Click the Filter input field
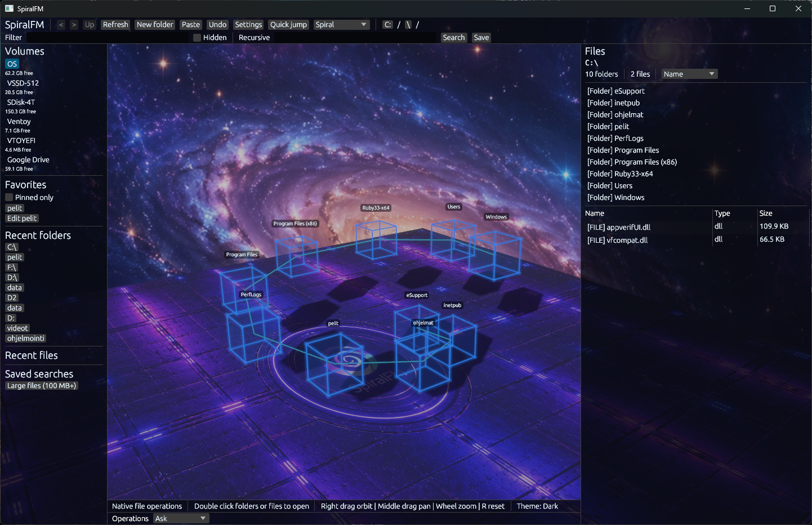Image resolution: width=812 pixels, height=525 pixels. (x=107, y=38)
